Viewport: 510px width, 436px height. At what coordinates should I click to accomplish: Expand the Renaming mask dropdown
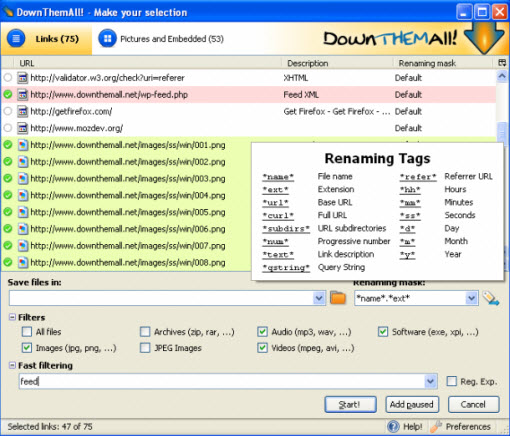[471, 298]
